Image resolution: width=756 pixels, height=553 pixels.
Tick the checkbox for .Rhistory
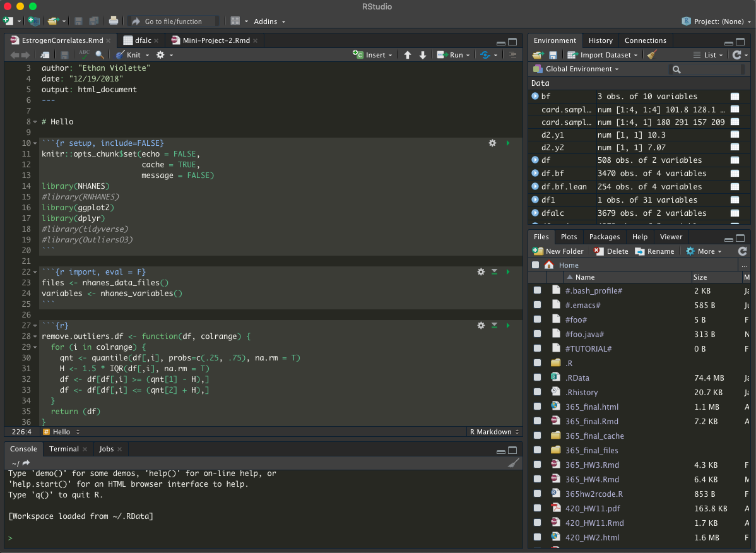(x=537, y=392)
